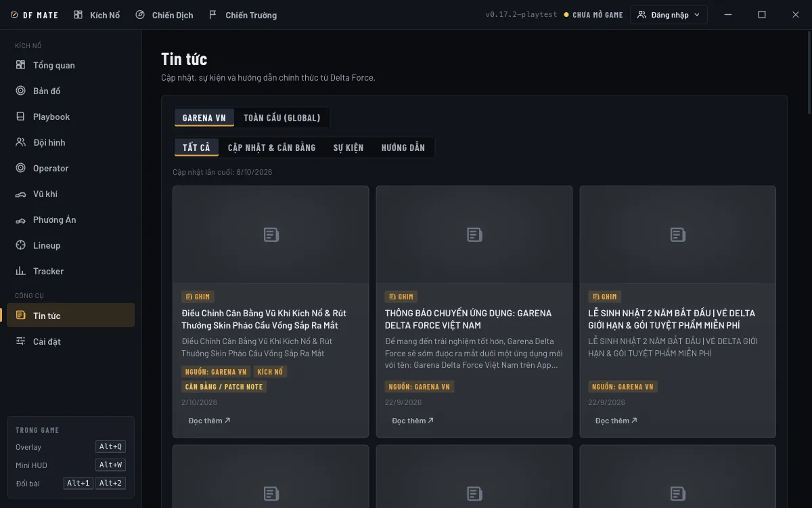
Task: Switch to TOÀN CẦU (GLOBAL) tab
Action: pyautogui.click(x=282, y=117)
